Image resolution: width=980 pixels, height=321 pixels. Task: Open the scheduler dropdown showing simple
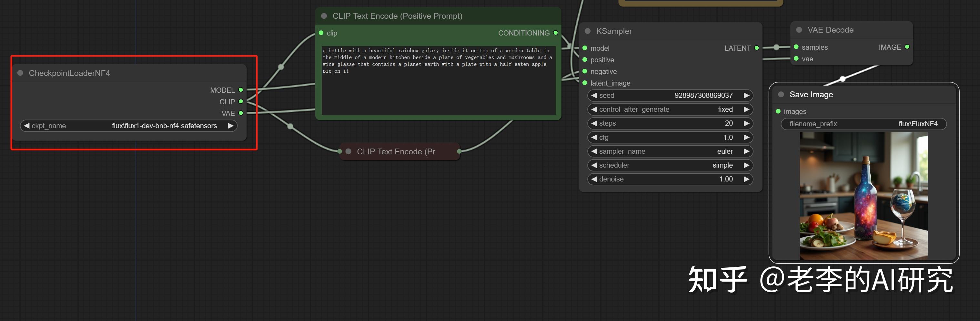[x=670, y=165]
